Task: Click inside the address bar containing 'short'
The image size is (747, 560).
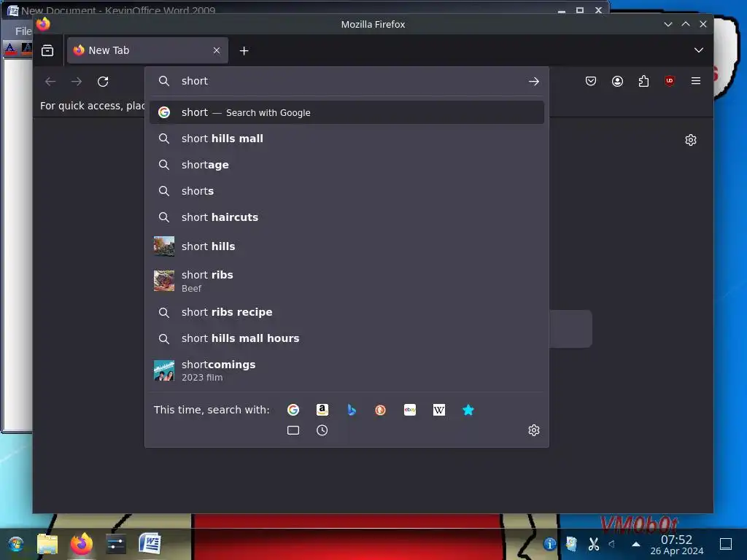Action: coord(347,81)
